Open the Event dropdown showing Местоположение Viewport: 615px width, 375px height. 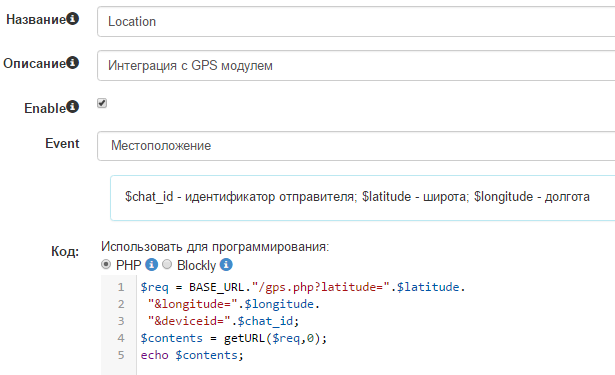tap(356, 146)
